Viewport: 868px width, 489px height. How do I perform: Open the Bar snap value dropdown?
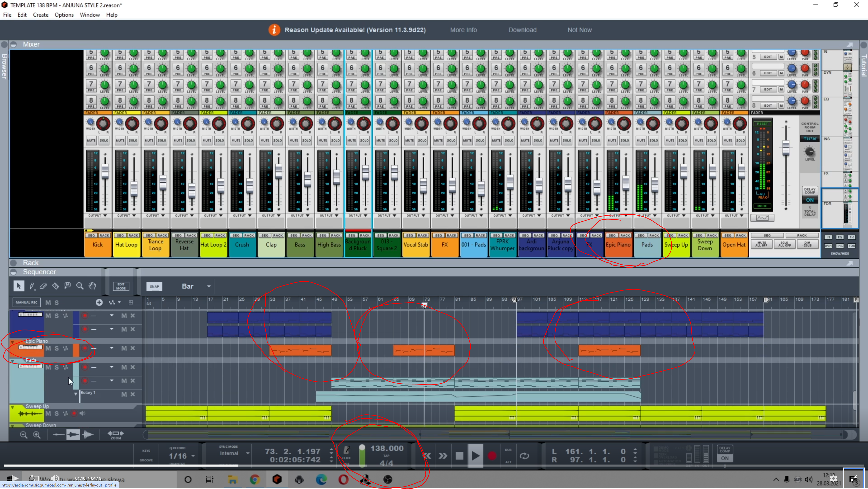pos(209,286)
